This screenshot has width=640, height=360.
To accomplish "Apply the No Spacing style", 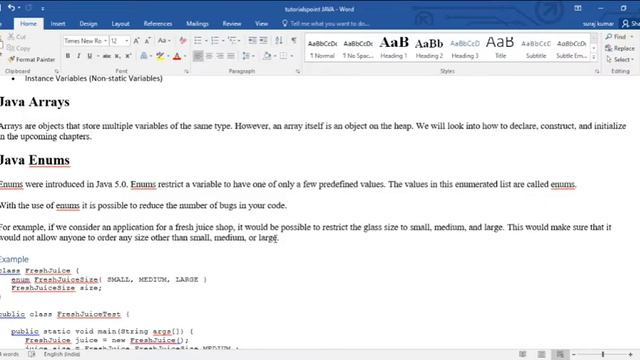I will (x=358, y=47).
